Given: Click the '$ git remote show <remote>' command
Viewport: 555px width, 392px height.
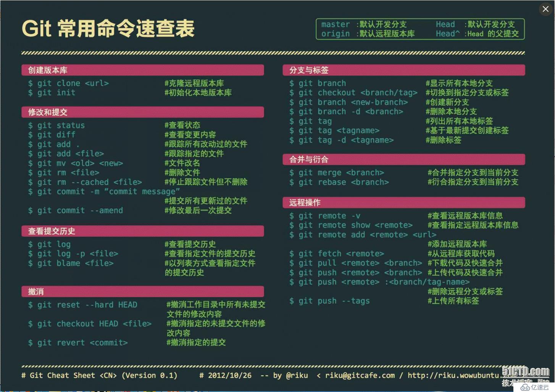Looking at the screenshot, I should click(x=351, y=225).
